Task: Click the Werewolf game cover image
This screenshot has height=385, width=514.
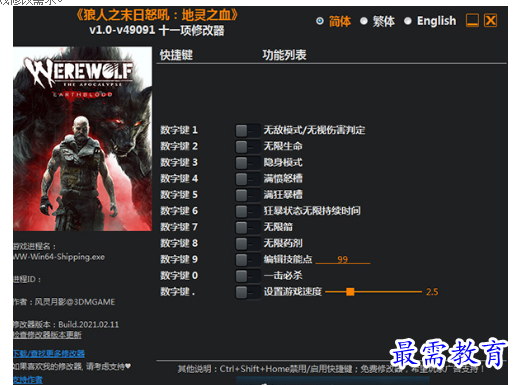Action: [x=83, y=139]
